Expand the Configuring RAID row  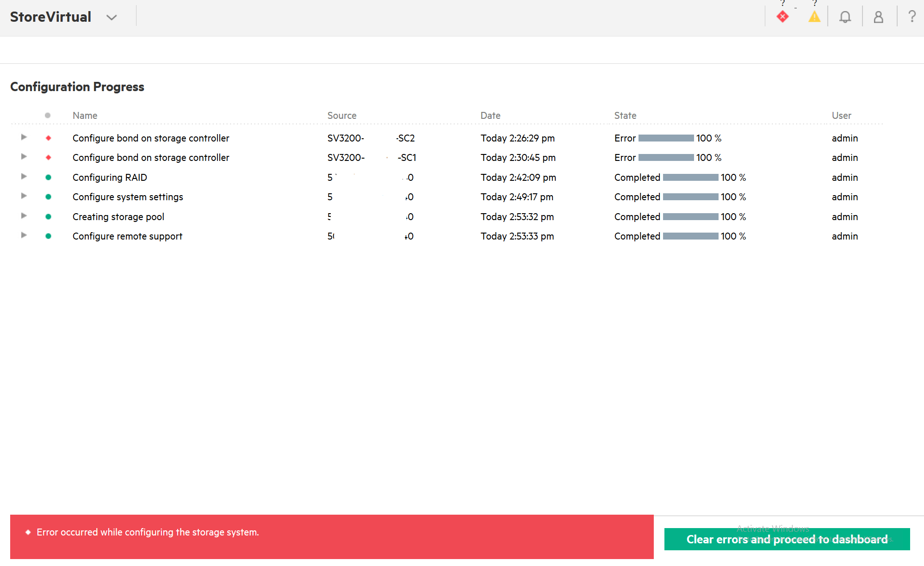(x=24, y=177)
